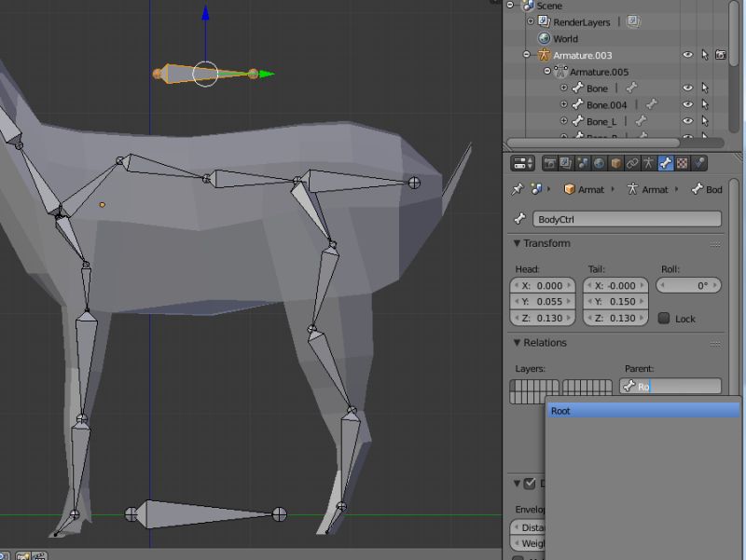
Task: Click the Tail X value field
Action: point(614,285)
